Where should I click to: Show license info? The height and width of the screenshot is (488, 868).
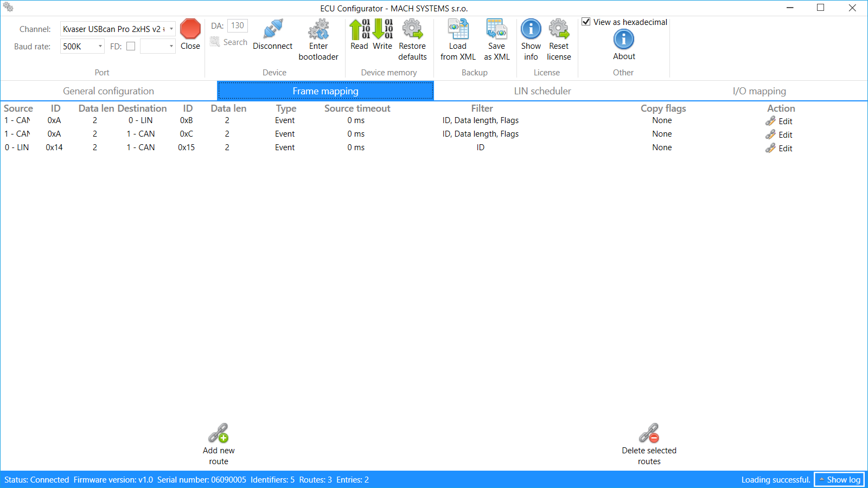[x=531, y=30]
